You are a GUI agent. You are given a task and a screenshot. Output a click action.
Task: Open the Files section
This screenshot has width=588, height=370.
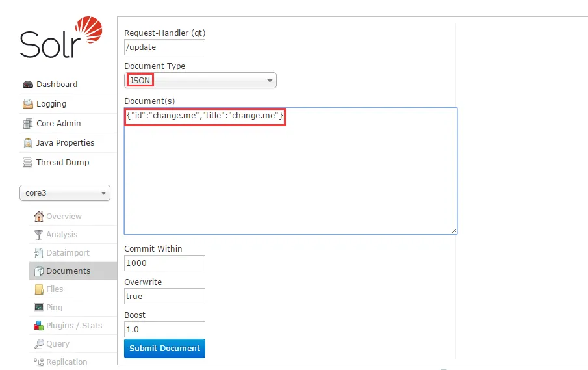pyautogui.click(x=55, y=289)
